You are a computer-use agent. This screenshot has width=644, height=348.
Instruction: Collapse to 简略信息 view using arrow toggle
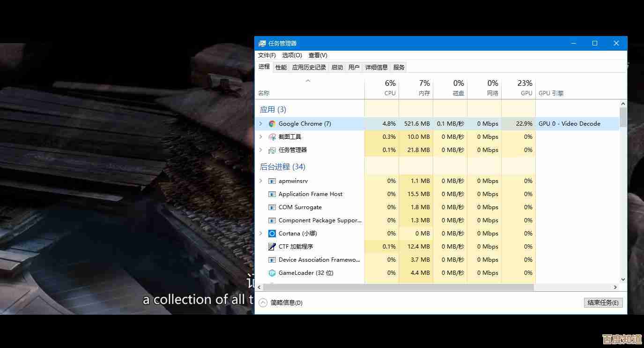click(x=263, y=303)
